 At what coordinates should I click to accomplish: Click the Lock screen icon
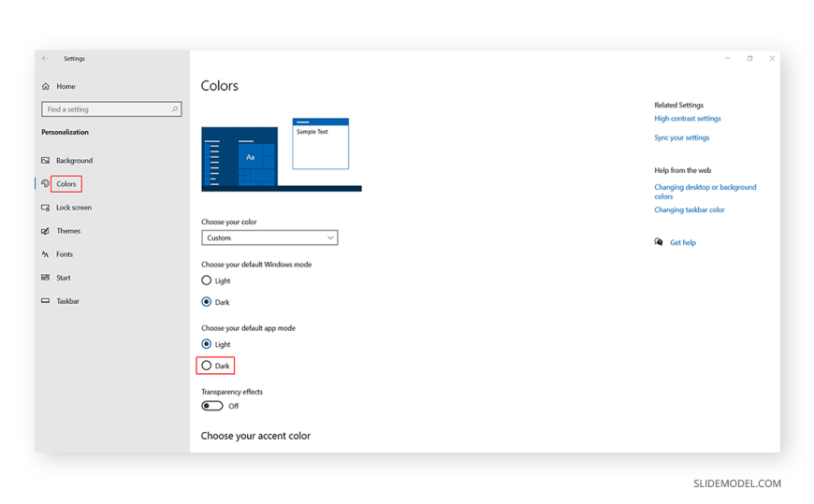(x=46, y=207)
